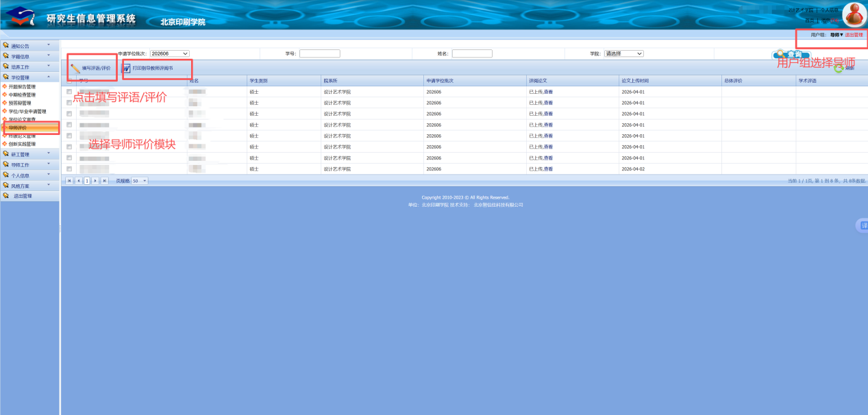Click the Word icon for 打印指导教师评阅书
The width and height of the screenshot is (868, 415).
pyautogui.click(x=126, y=68)
